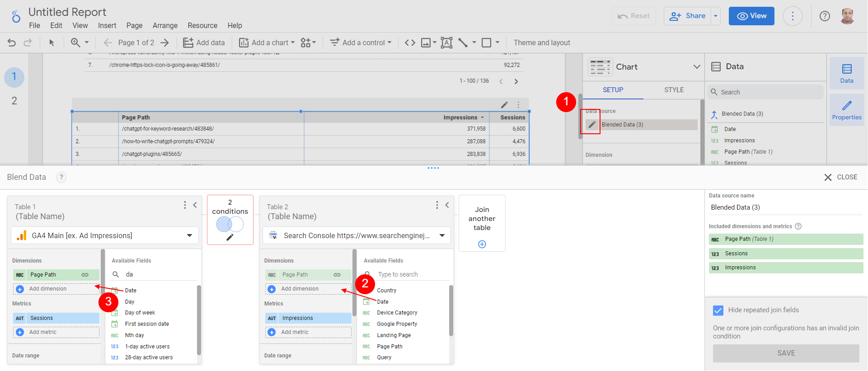Toggle Hide repeated join fields checkbox

click(718, 310)
